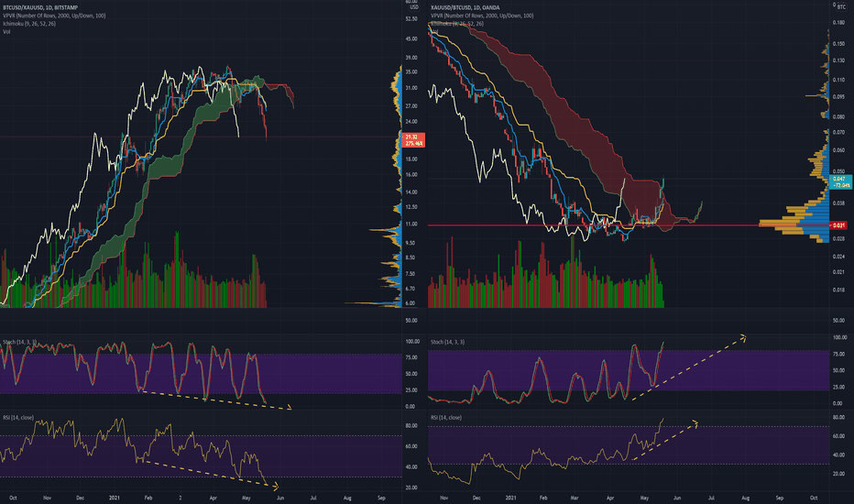Click the 0.021 price scale value
Image resolution: width=854 pixels, height=504 pixels.
tap(838, 272)
